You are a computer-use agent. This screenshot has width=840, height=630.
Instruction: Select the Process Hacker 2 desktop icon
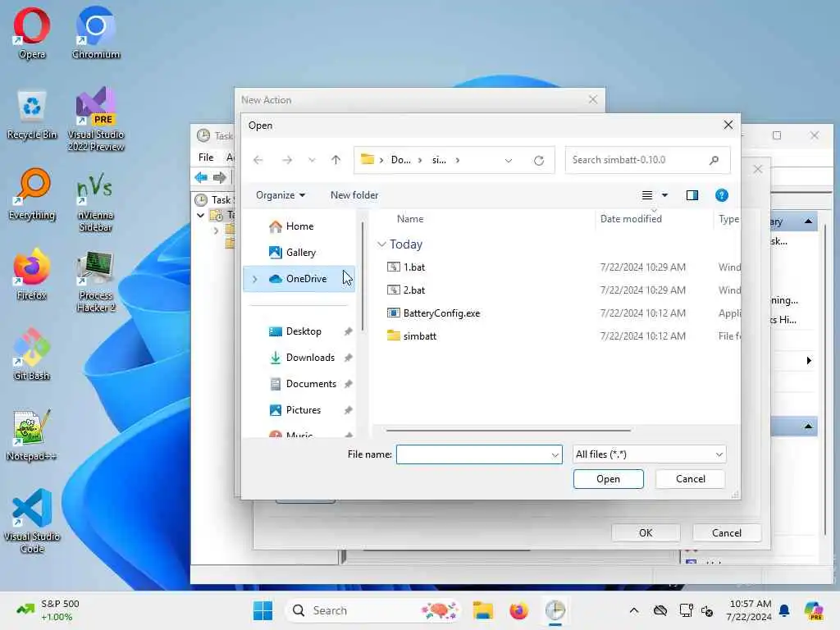(x=95, y=281)
